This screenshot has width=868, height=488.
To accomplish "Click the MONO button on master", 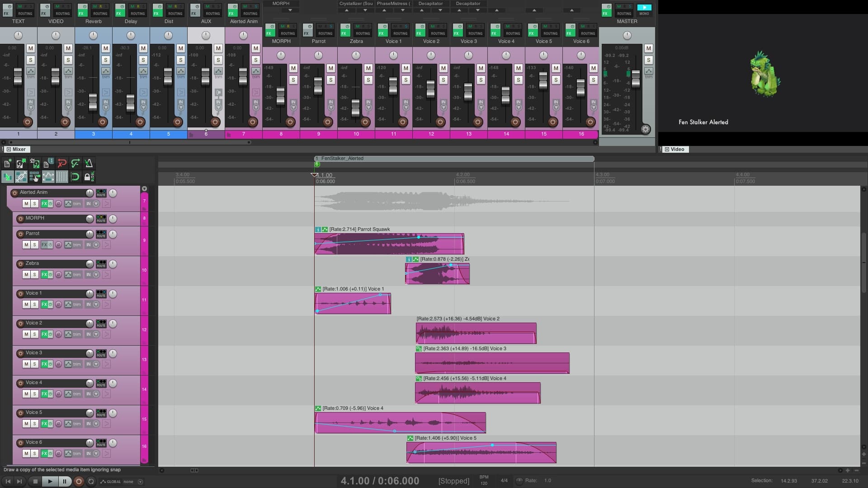I will (x=644, y=10).
